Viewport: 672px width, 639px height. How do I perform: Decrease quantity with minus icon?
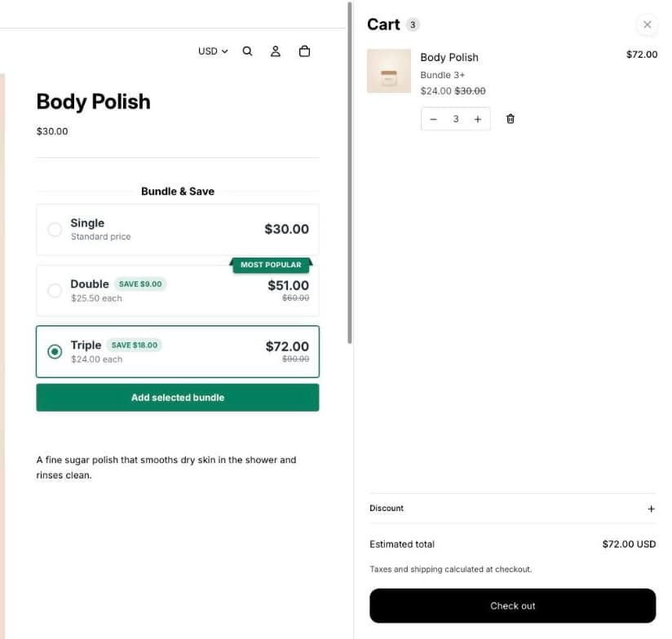(433, 119)
